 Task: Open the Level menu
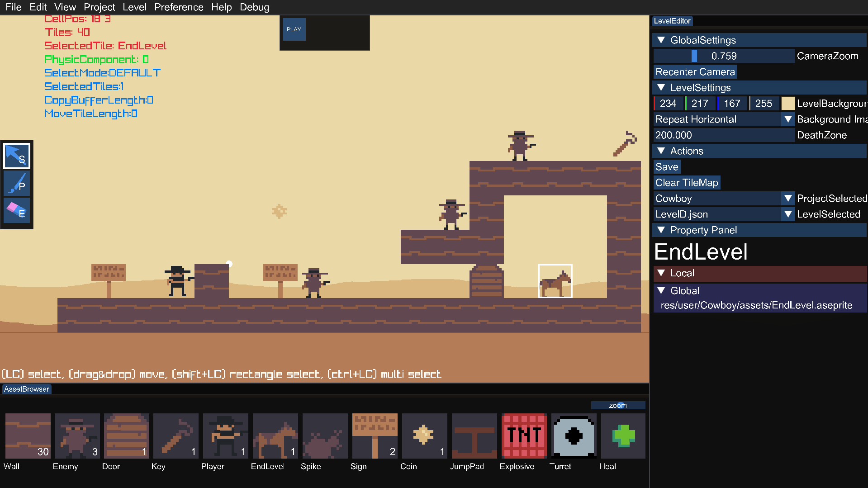click(x=134, y=7)
